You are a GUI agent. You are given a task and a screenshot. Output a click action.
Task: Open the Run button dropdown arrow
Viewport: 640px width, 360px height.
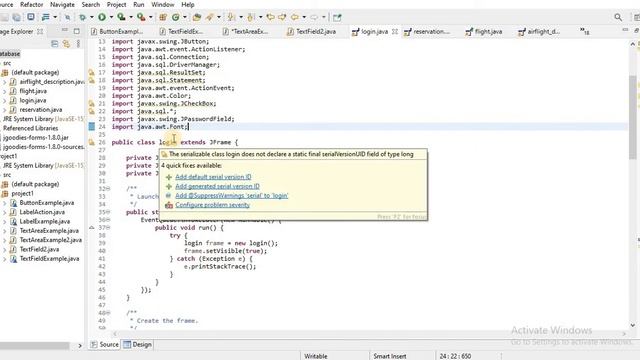(x=111, y=17)
